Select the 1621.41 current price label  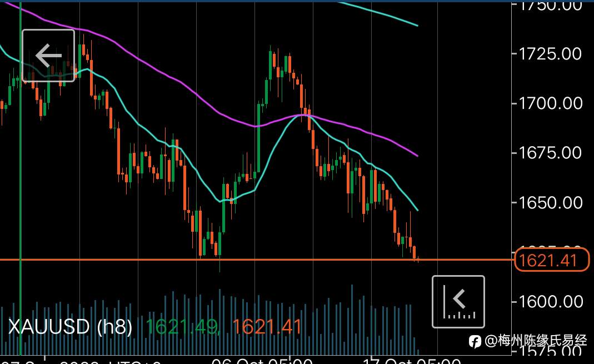click(552, 260)
